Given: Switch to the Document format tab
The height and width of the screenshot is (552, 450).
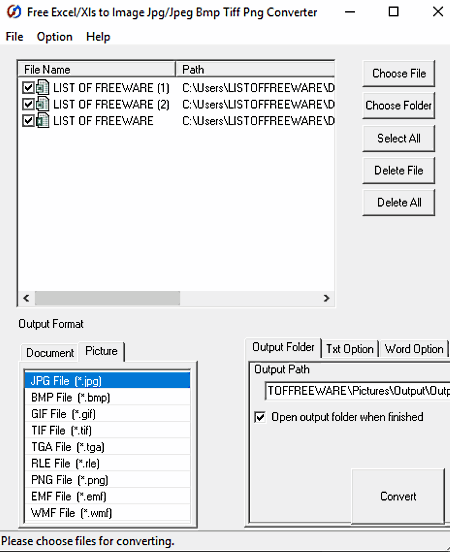Looking at the screenshot, I should pos(50,352).
